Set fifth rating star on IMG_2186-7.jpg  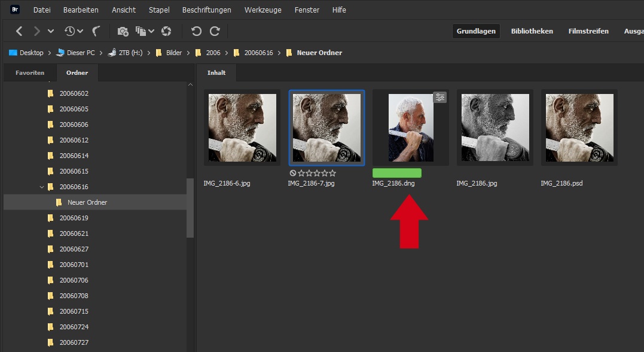(x=332, y=173)
